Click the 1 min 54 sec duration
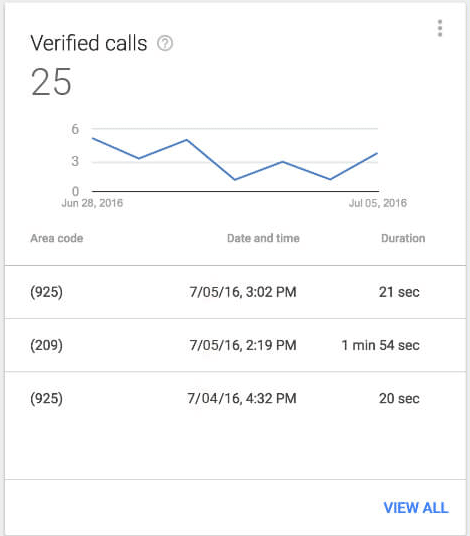Screen dimensions: 470x536 click(x=380, y=345)
